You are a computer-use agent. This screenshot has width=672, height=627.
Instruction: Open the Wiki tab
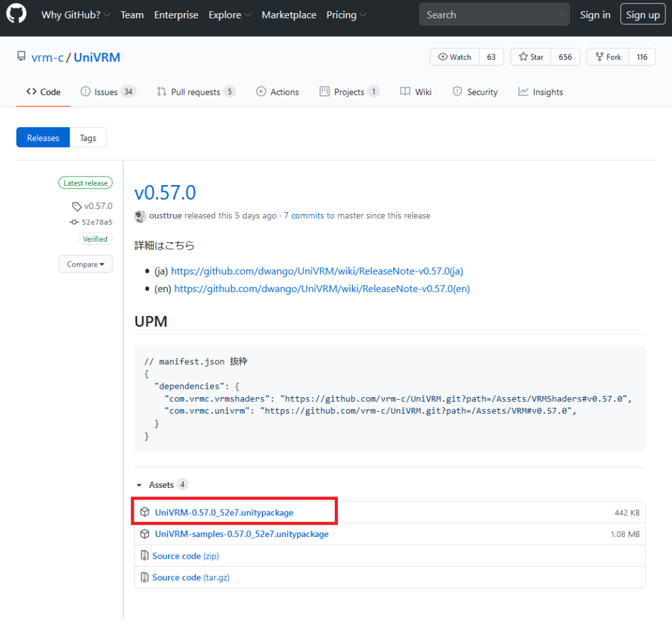click(x=415, y=92)
